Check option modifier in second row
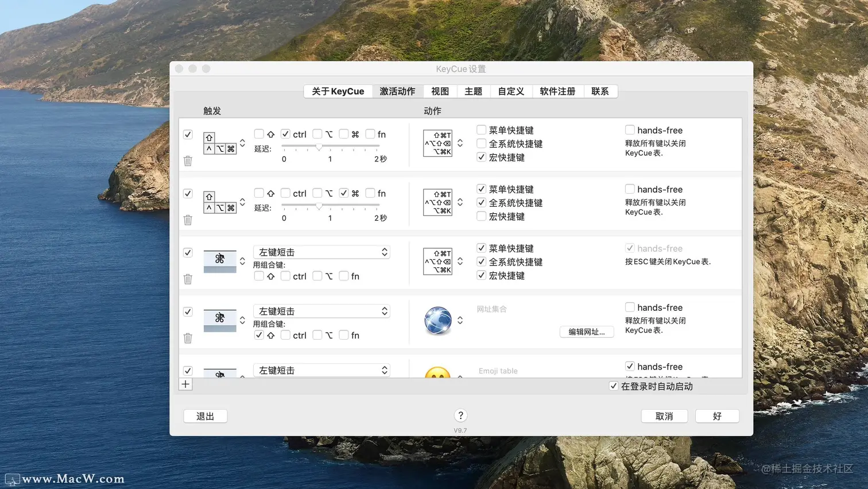Viewport: 868px width, 489px height. (x=317, y=193)
